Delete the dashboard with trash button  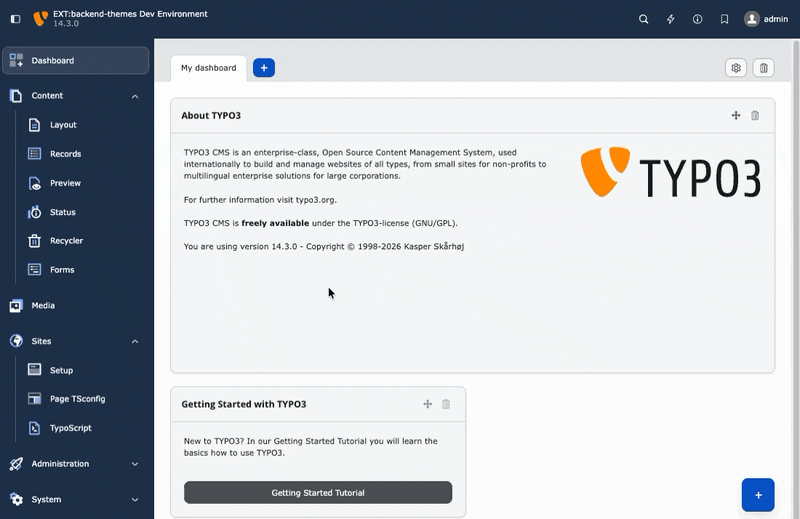[763, 68]
